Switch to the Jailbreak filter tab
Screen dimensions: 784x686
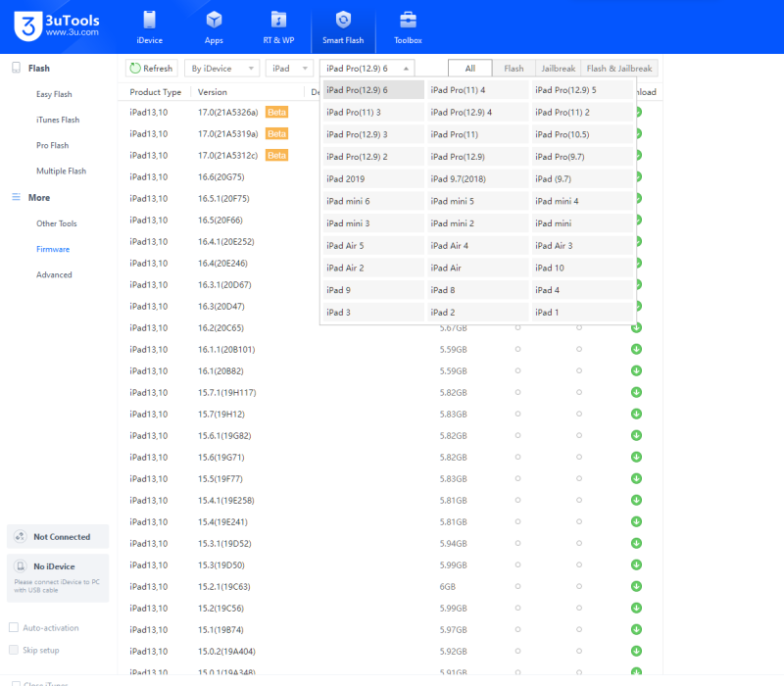click(558, 69)
